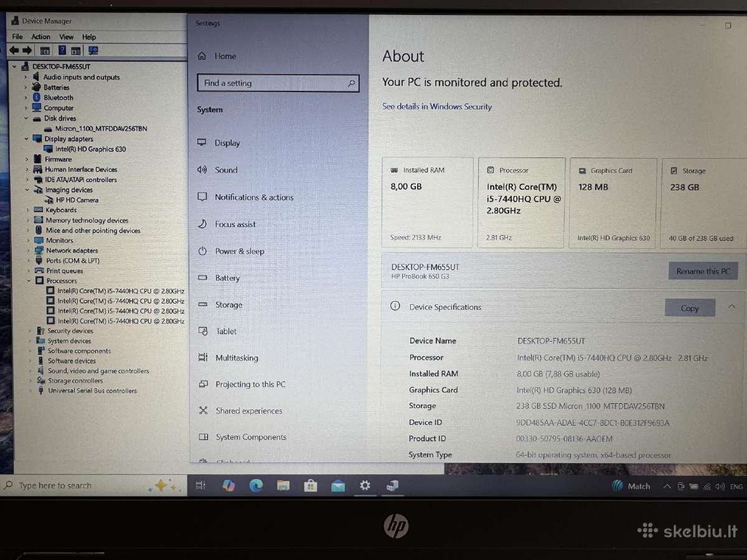Image resolution: width=747 pixels, height=560 pixels.
Task: Click the Forward arrow in Device Manager toolbar
Action: coord(27,50)
